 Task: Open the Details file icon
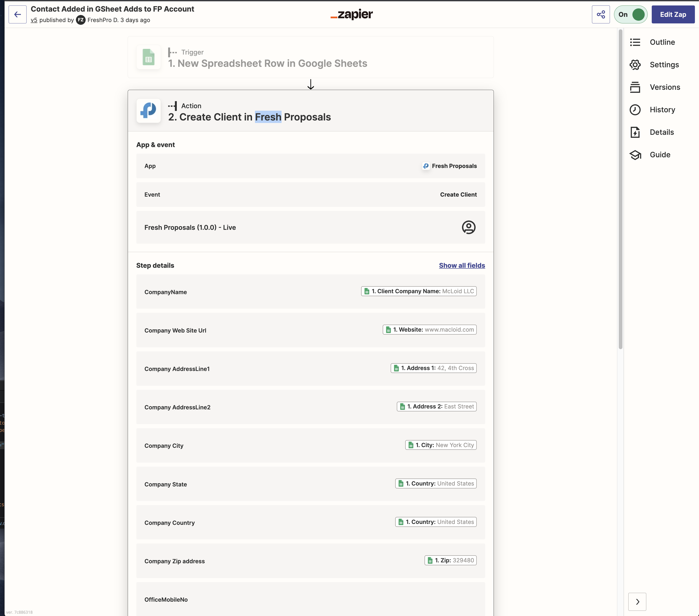tap(635, 132)
